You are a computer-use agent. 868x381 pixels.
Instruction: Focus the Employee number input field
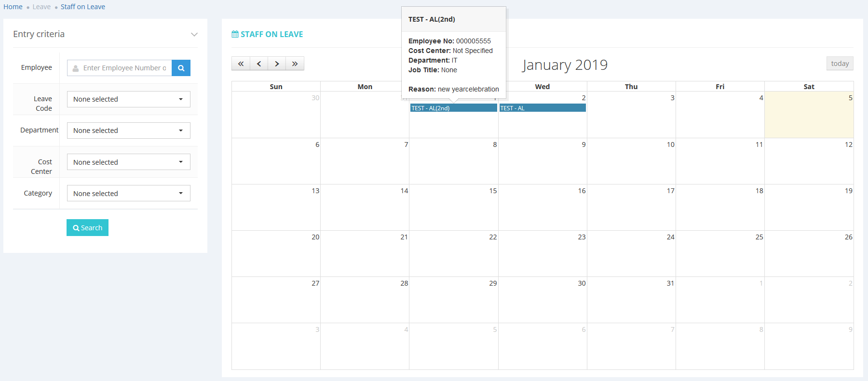coord(124,68)
